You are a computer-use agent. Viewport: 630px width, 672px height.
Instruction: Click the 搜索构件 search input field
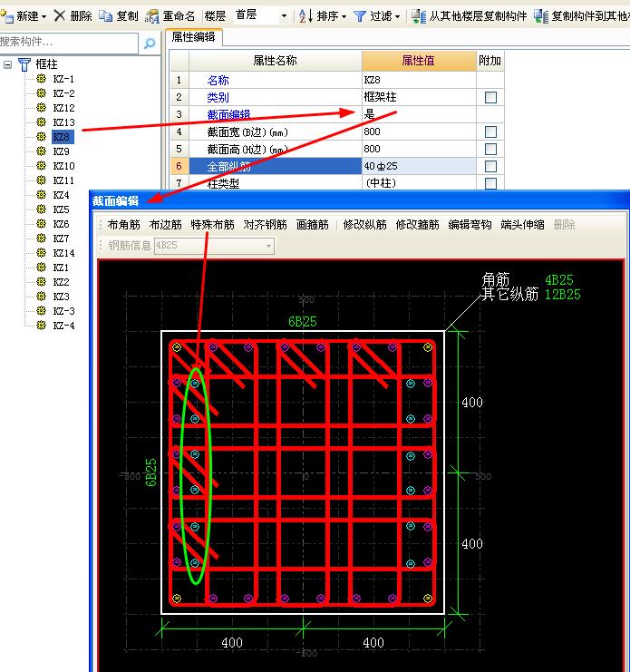point(69,43)
